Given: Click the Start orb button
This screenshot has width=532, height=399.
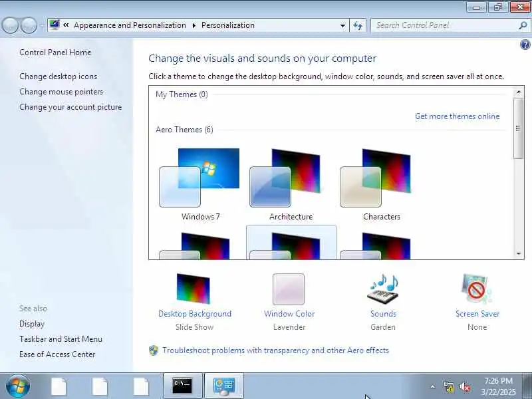Looking at the screenshot, I should (18, 386).
